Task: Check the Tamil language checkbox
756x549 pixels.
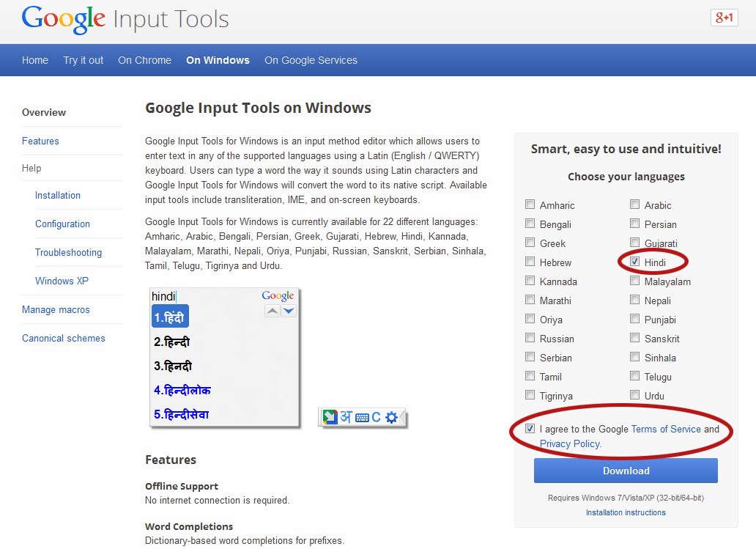Action: click(530, 376)
